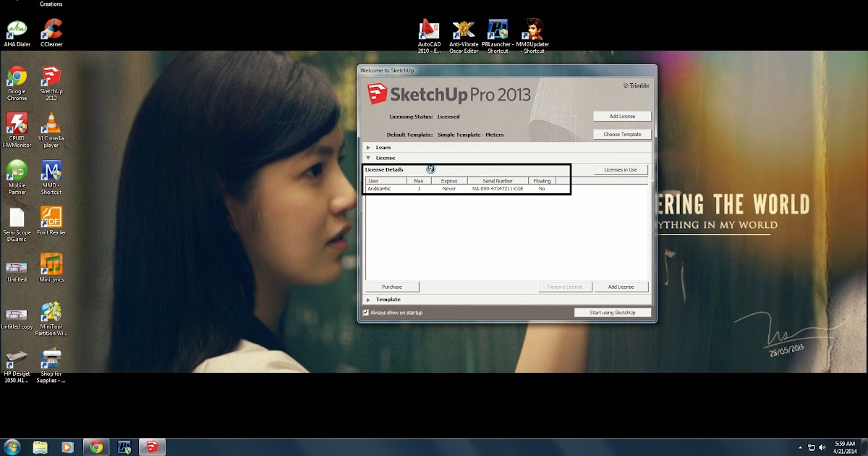The width and height of the screenshot is (868, 456).
Task: Select the Semi Scope DG.amc file icon
Action: [17, 224]
